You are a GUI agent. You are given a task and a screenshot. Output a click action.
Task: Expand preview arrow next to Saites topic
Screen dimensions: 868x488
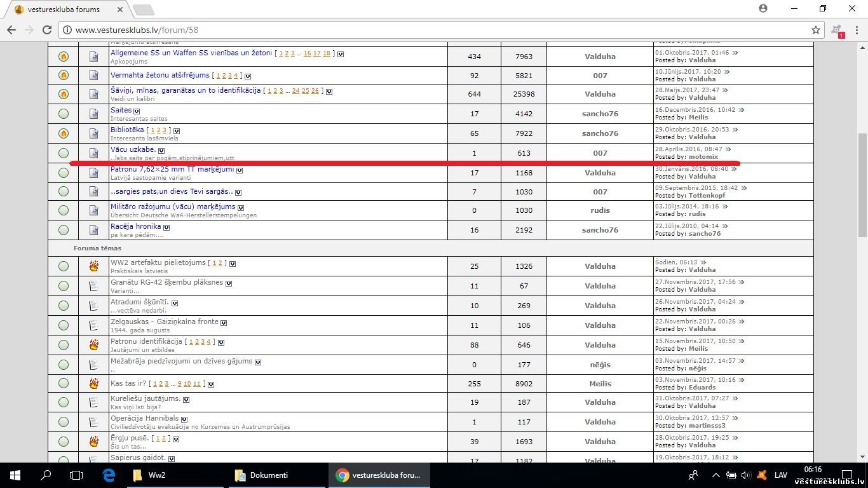(137, 111)
